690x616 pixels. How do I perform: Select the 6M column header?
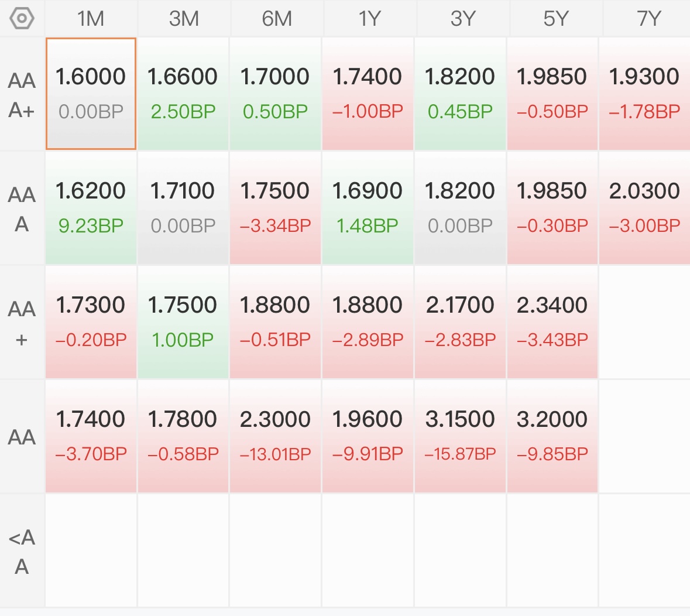coord(277,19)
